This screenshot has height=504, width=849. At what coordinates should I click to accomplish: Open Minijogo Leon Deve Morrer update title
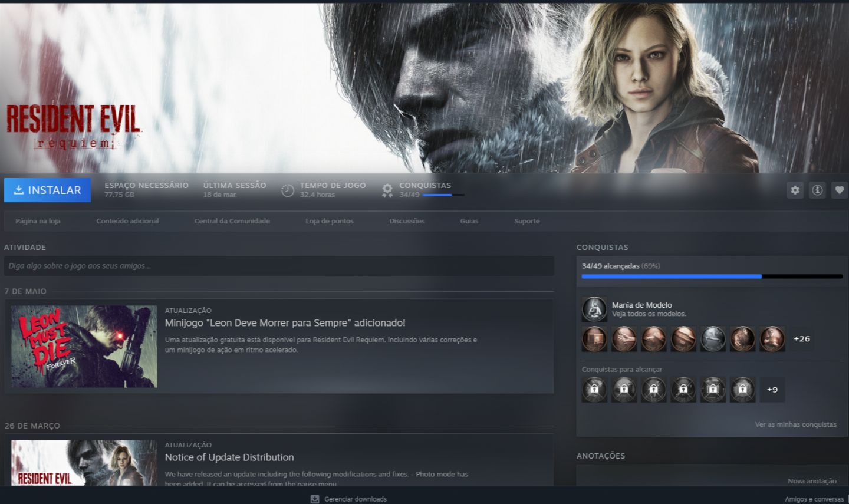click(x=285, y=323)
